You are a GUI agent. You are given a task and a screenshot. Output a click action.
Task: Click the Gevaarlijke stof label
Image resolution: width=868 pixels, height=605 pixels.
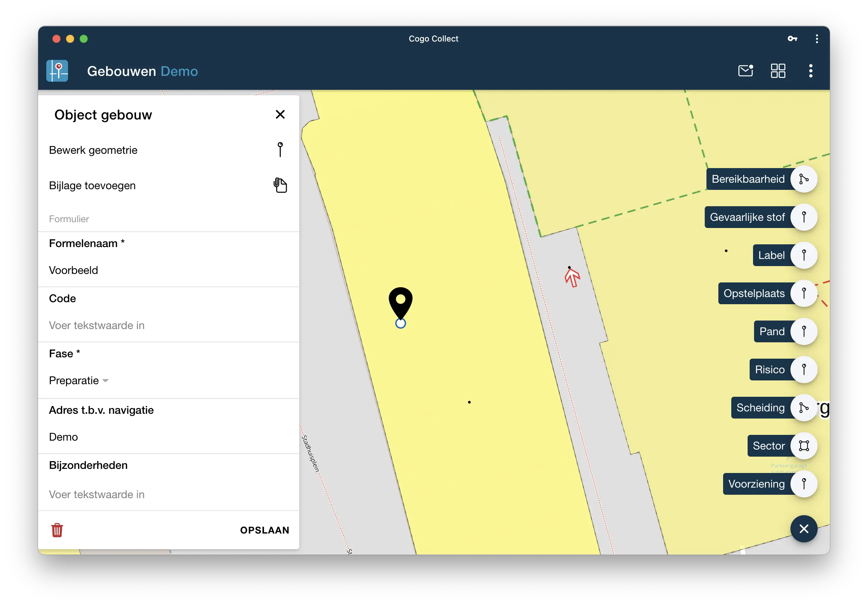click(x=747, y=217)
